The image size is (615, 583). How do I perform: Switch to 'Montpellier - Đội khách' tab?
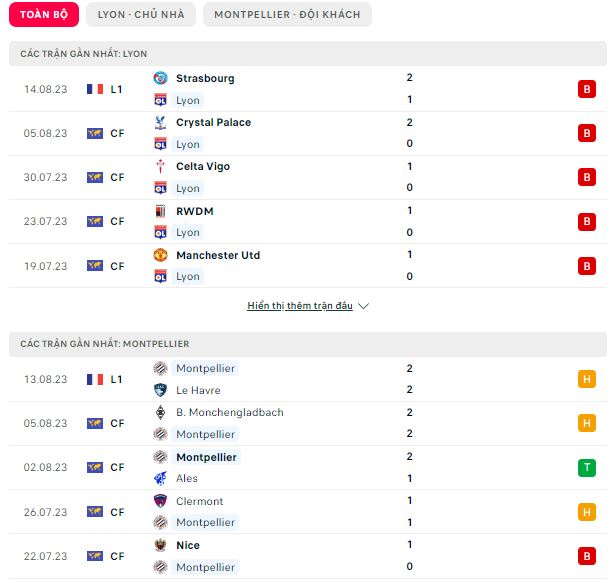[x=287, y=15]
